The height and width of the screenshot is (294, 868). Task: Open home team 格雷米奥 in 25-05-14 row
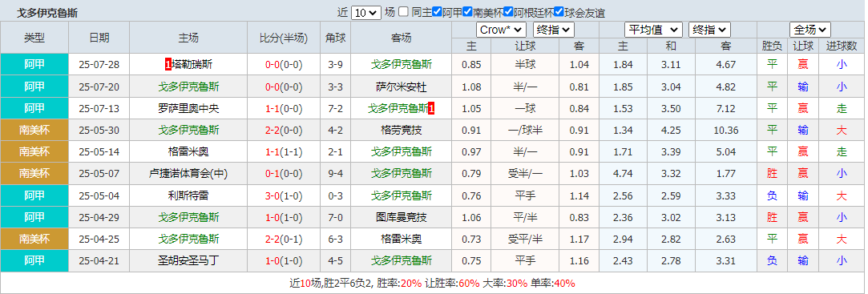click(x=188, y=151)
